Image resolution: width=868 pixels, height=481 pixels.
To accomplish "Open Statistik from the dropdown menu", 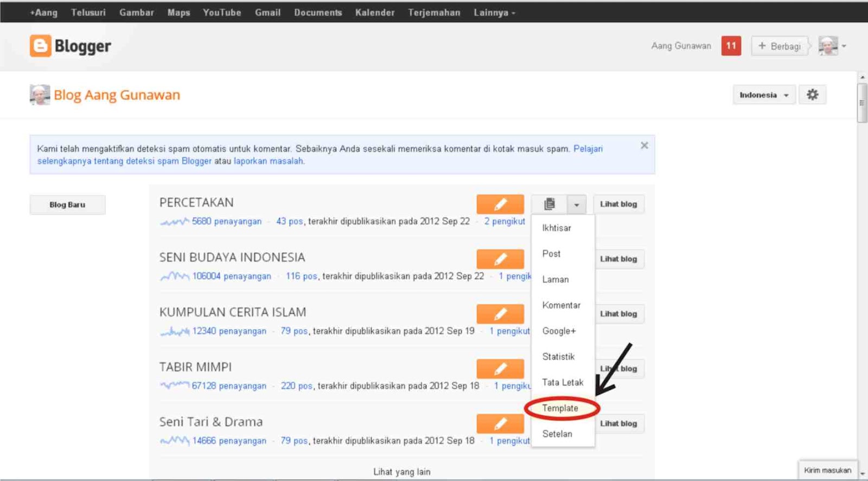I will pos(563,357).
